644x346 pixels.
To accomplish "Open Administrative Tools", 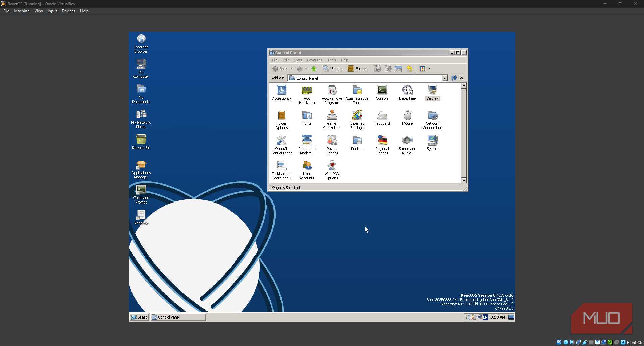I will (x=357, y=95).
